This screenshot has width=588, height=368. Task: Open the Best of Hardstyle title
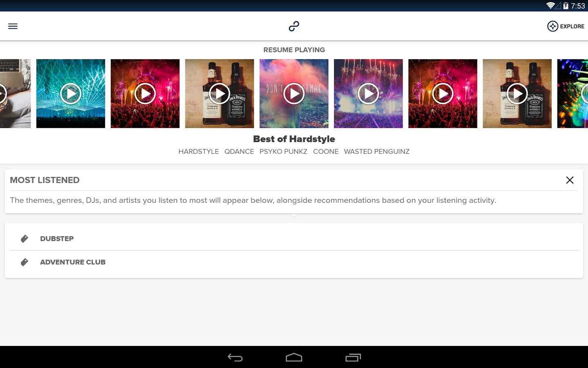(294, 139)
